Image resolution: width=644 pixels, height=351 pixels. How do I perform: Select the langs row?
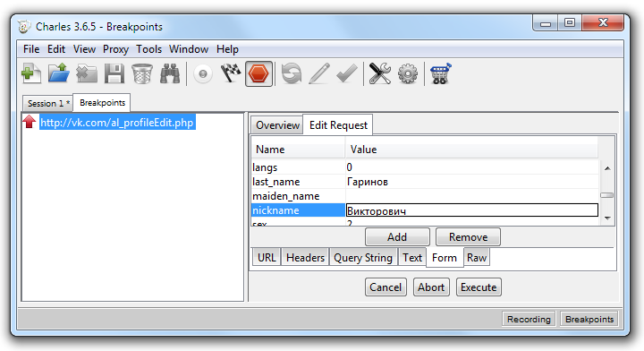pos(425,167)
